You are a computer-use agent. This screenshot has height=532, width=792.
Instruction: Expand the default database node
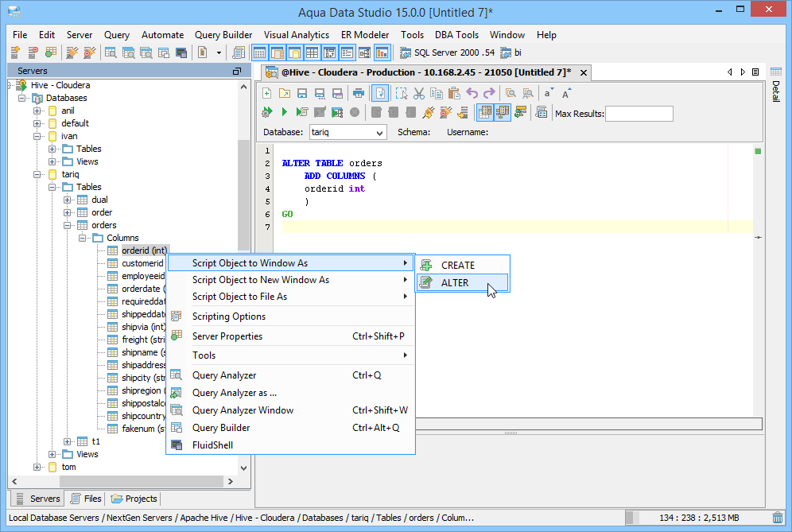point(37,123)
